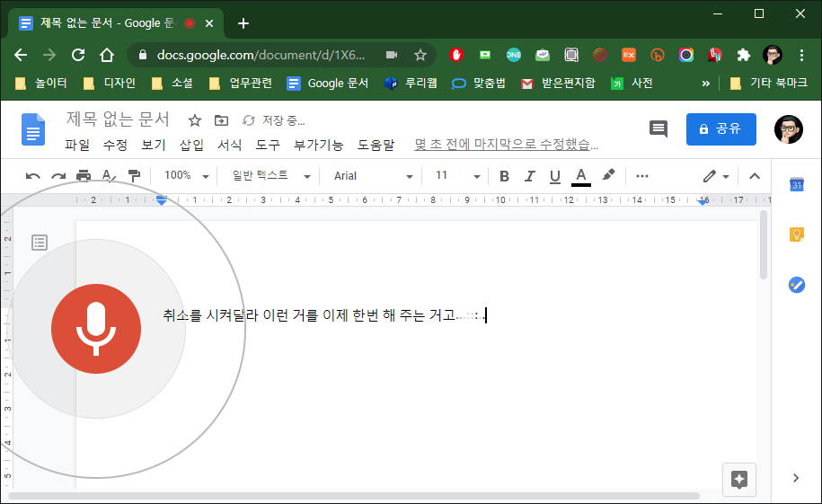Open the Chrome three-dot menu
This screenshot has width=822, height=504.
[801, 55]
